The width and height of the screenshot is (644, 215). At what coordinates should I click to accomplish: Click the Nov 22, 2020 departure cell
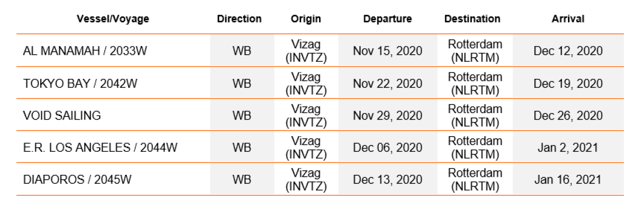pos(387,83)
